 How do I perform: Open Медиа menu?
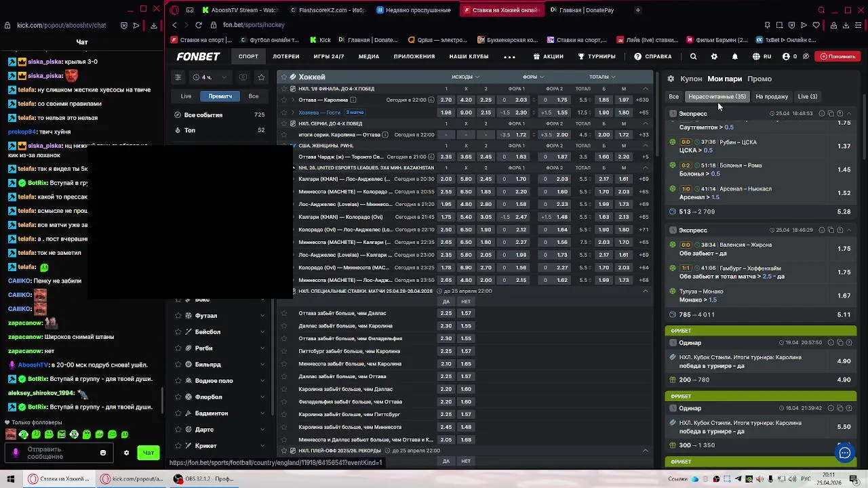pyautogui.click(x=369, y=57)
